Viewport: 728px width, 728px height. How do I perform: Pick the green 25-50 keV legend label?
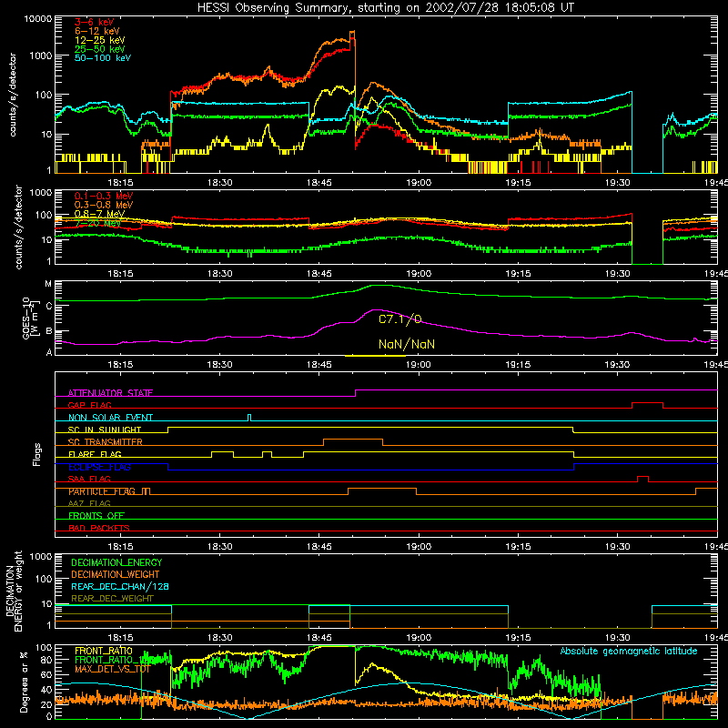100,49
